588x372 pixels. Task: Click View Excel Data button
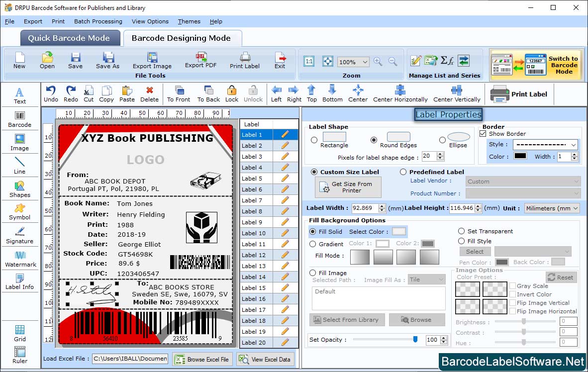[265, 359]
